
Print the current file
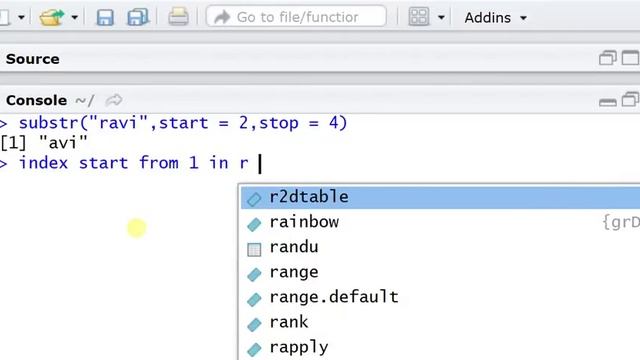[x=178, y=17]
